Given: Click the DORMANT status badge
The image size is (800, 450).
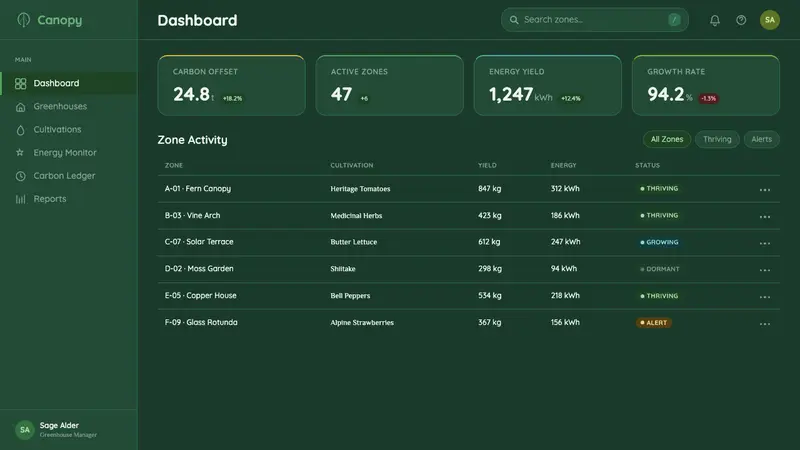Looking at the screenshot, I should (659, 269).
